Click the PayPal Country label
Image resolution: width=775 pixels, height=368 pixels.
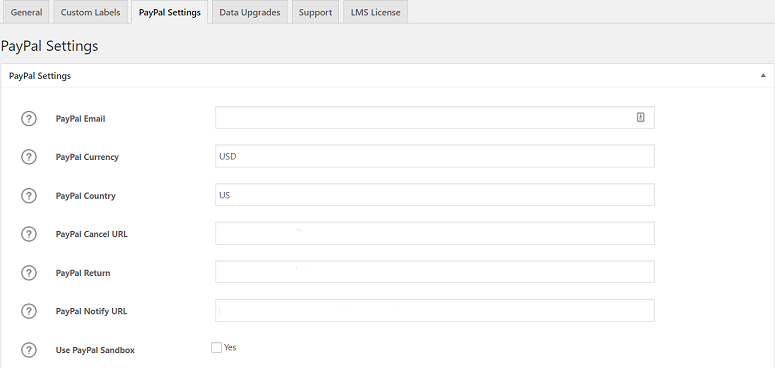(x=86, y=196)
